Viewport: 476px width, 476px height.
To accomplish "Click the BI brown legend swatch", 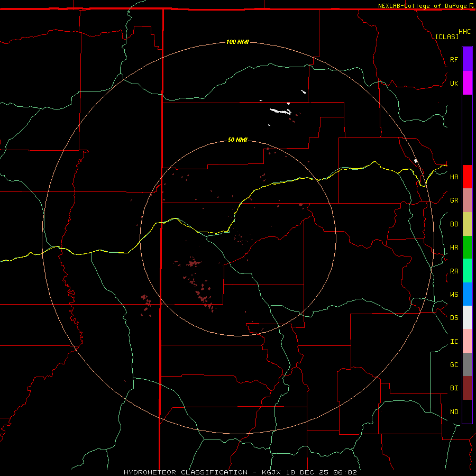I will pos(467,388).
